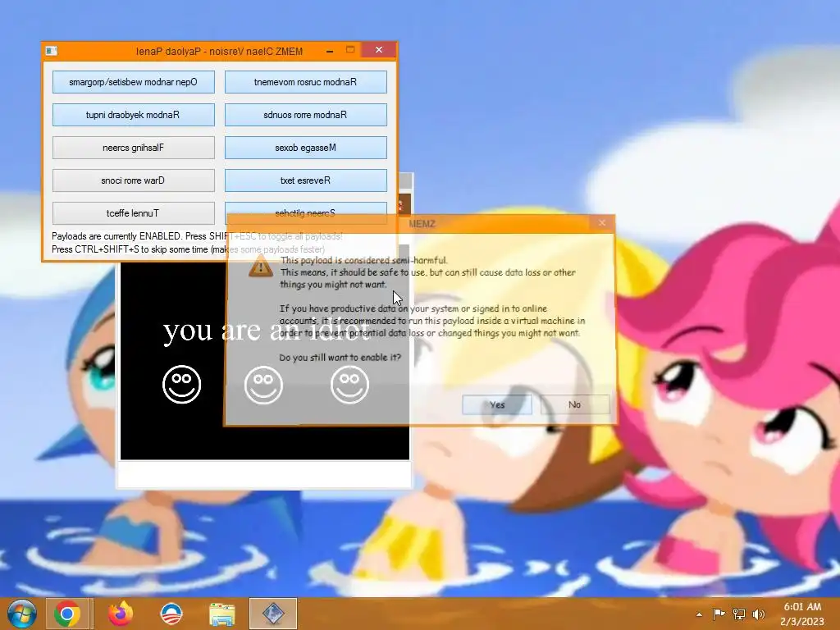Image resolution: width=840 pixels, height=630 pixels.
Task: Launch Firefox from the taskbar
Action: click(121, 614)
